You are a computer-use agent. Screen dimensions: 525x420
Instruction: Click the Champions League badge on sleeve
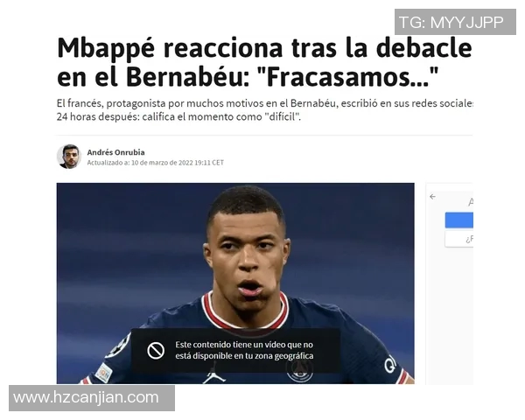118,346
